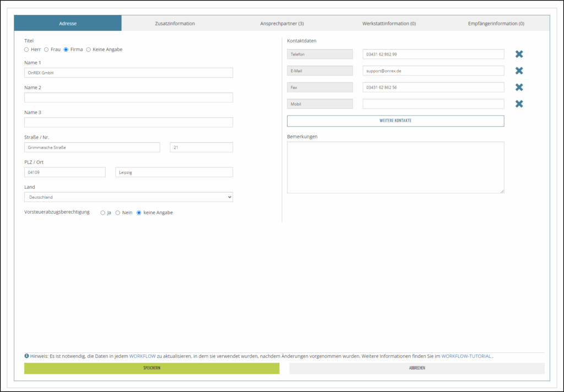Remove the E-Mail contact entry
The image size is (564, 392).
(x=519, y=70)
